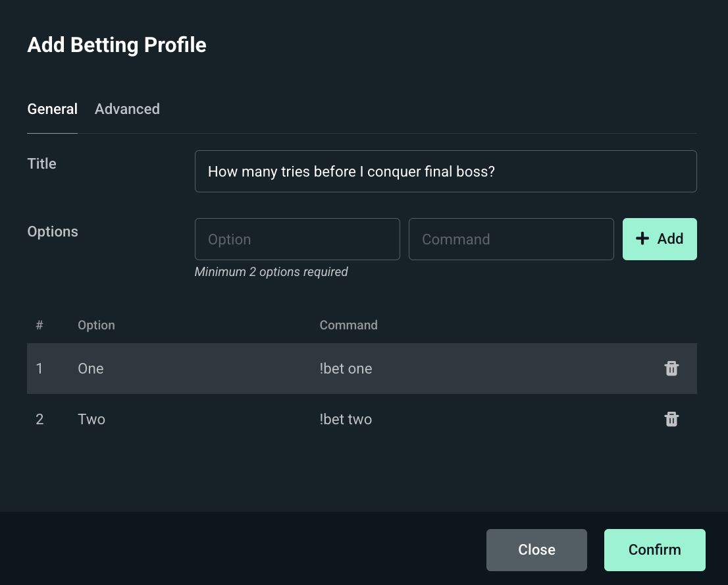
Task: Select the '!bet two' command cell
Action: pos(346,419)
